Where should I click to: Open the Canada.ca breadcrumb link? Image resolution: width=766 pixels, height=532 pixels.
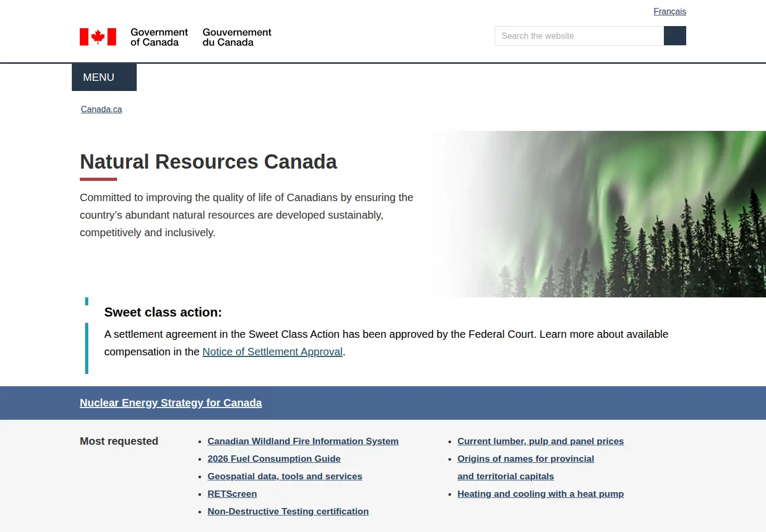pos(101,109)
